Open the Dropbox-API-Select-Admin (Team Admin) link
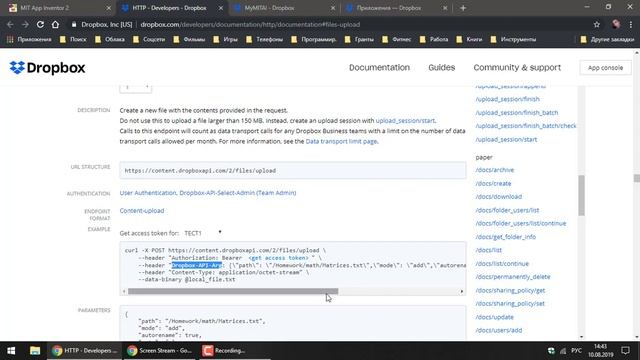The height and width of the screenshot is (360, 640). pos(238,193)
